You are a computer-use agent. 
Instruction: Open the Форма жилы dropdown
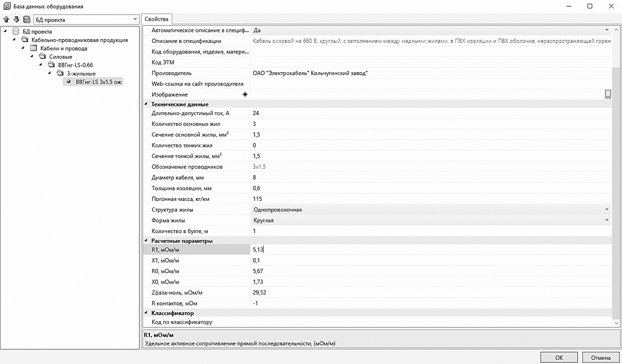point(607,220)
